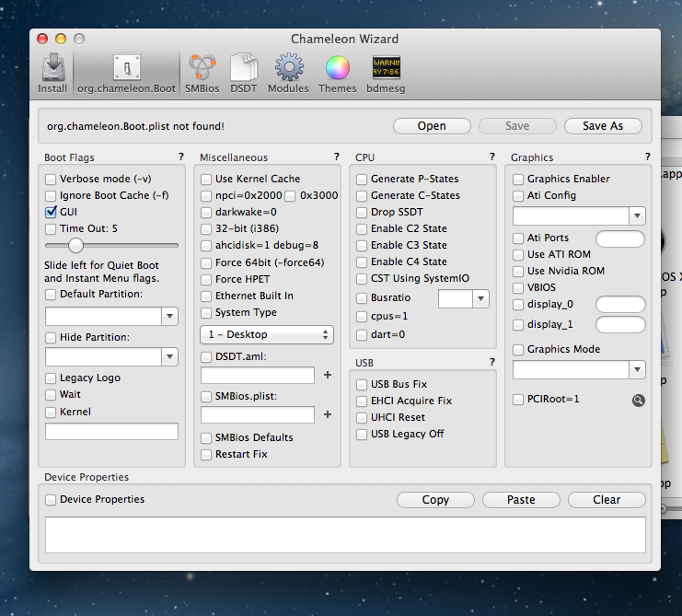Click the plus icon beside DSDT.aml field
The height and width of the screenshot is (616, 682).
[x=327, y=376]
